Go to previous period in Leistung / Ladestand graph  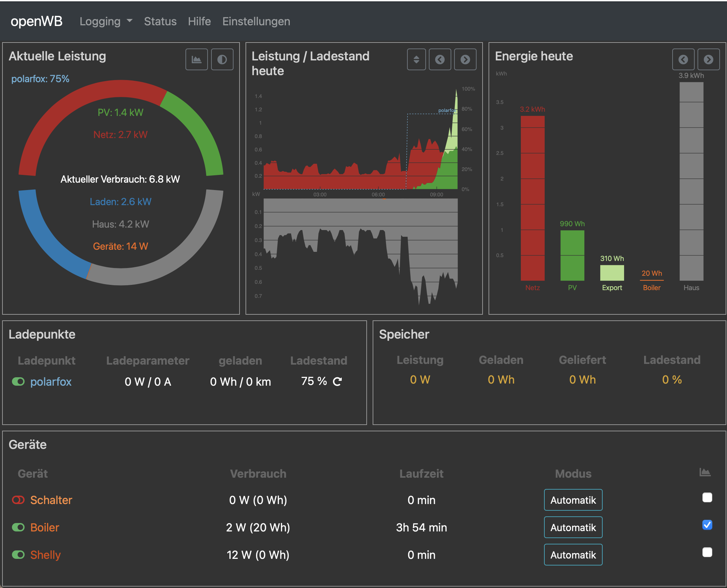tap(440, 59)
